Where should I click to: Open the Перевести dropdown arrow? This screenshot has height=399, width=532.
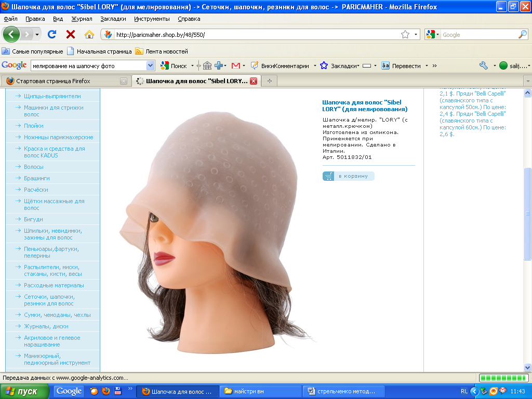click(427, 66)
